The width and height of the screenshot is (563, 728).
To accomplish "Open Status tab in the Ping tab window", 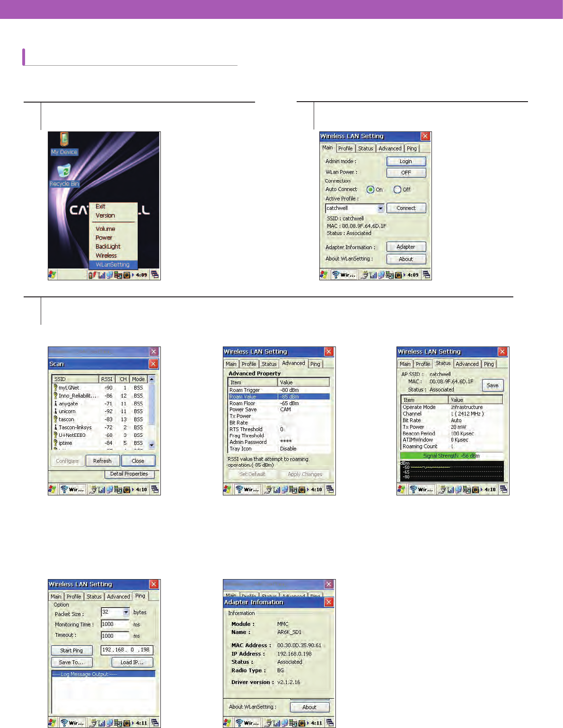I will pos(94,597).
